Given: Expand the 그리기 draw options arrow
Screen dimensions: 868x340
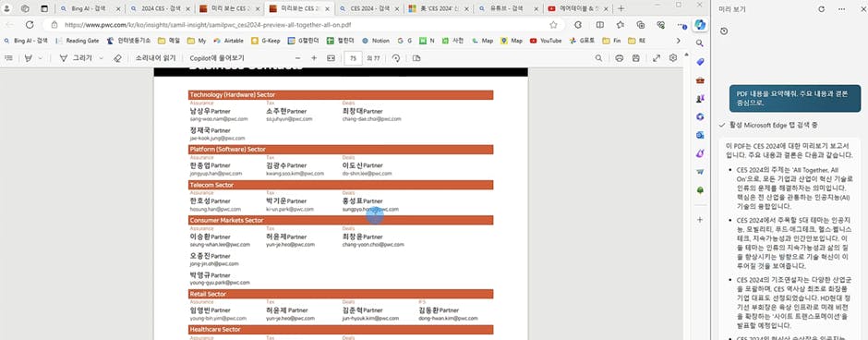Looking at the screenshot, I should tap(101, 58).
